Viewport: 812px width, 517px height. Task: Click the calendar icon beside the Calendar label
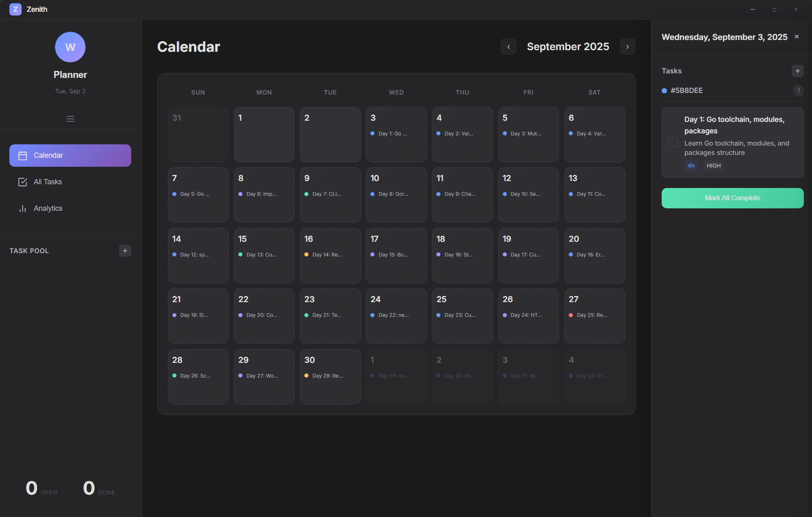click(x=23, y=155)
